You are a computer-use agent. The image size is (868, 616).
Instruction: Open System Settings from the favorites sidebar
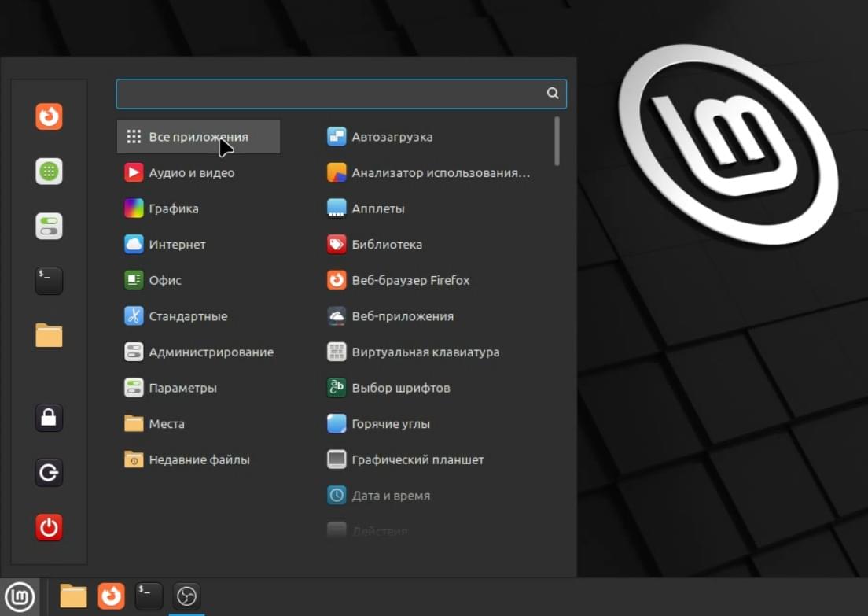click(x=49, y=226)
